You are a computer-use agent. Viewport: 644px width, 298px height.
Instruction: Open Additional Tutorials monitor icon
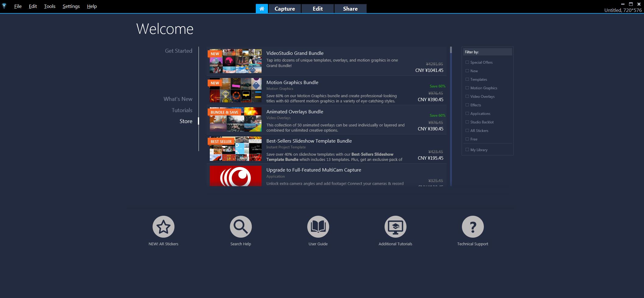point(396,227)
